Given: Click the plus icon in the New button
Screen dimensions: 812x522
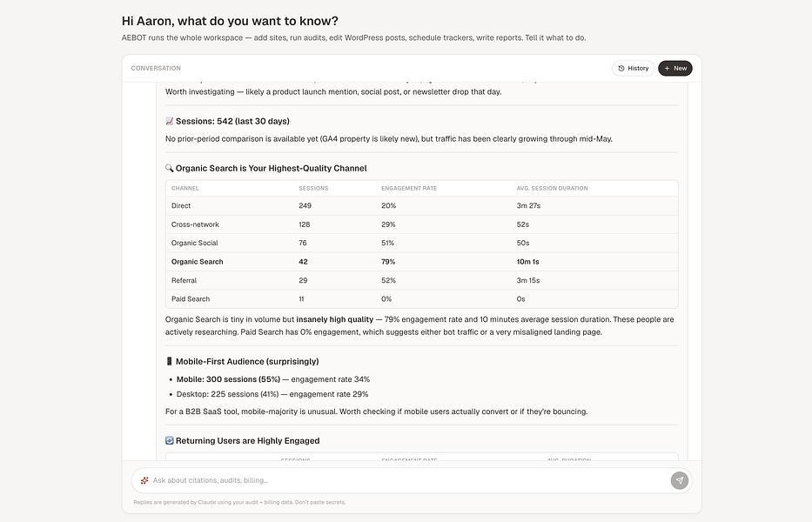Looking at the screenshot, I should point(667,69).
